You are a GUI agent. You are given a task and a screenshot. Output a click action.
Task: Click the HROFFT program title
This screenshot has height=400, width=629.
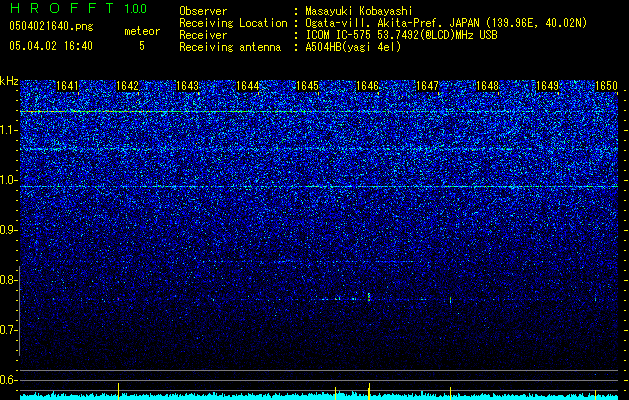[62, 8]
